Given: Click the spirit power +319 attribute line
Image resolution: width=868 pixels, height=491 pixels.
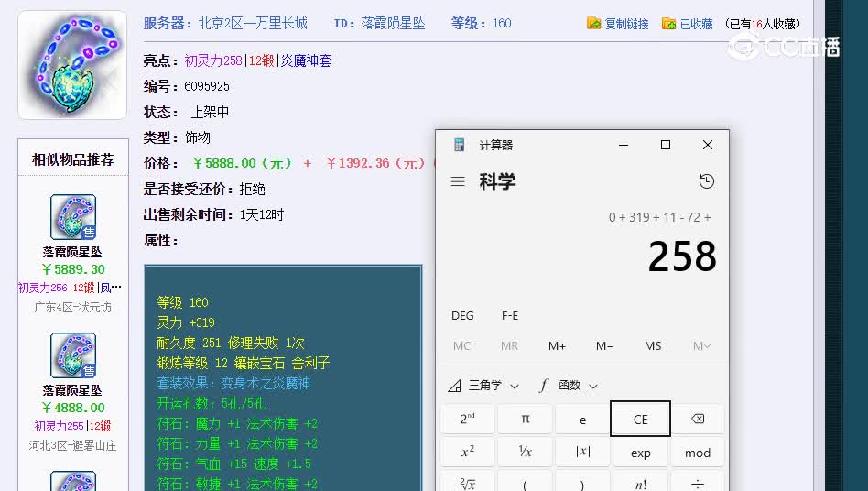Looking at the screenshot, I should [x=186, y=322].
